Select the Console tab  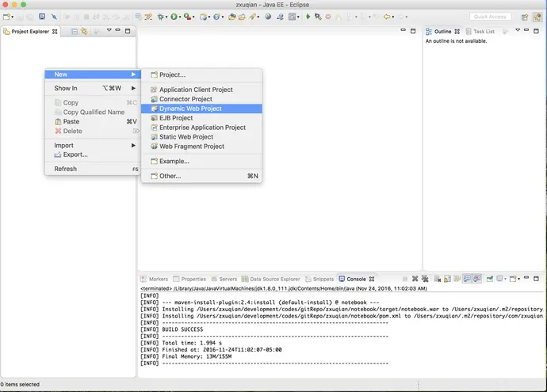click(357, 279)
